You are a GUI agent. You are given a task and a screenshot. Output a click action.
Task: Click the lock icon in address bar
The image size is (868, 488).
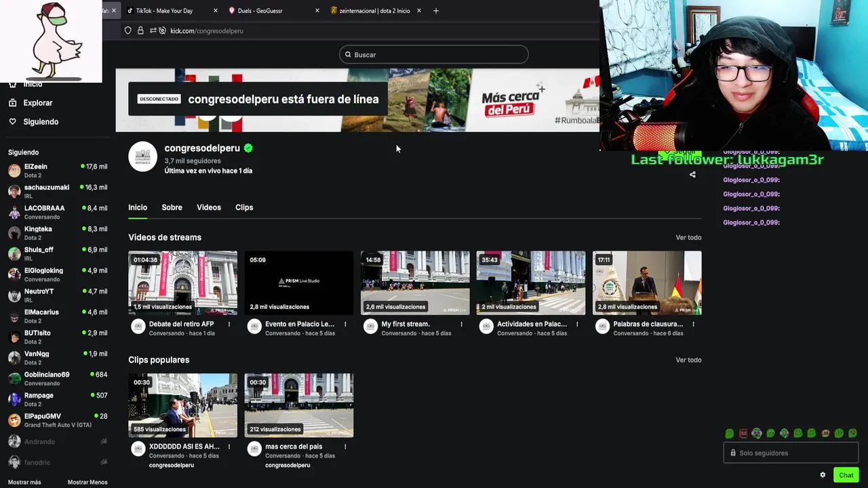click(140, 30)
